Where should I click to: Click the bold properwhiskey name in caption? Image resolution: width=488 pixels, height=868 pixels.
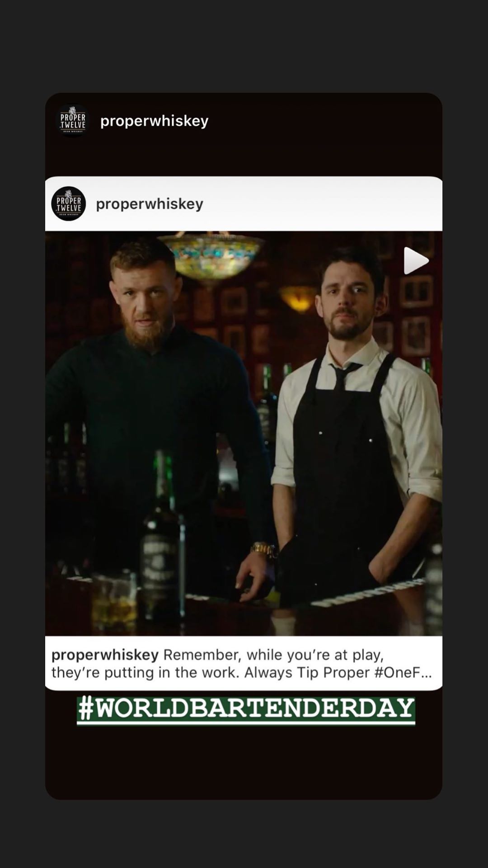click(105, 655)
